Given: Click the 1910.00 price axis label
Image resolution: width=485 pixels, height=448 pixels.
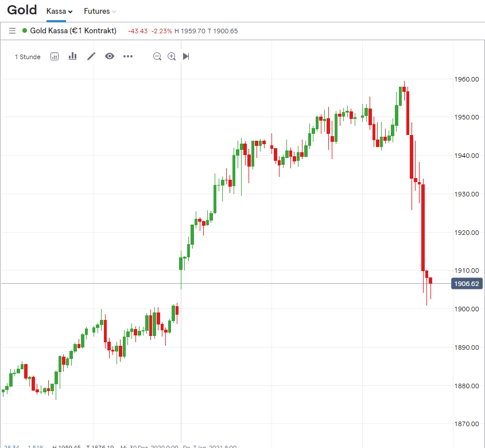Looking at the screenshot, I should tap(467, 271).
